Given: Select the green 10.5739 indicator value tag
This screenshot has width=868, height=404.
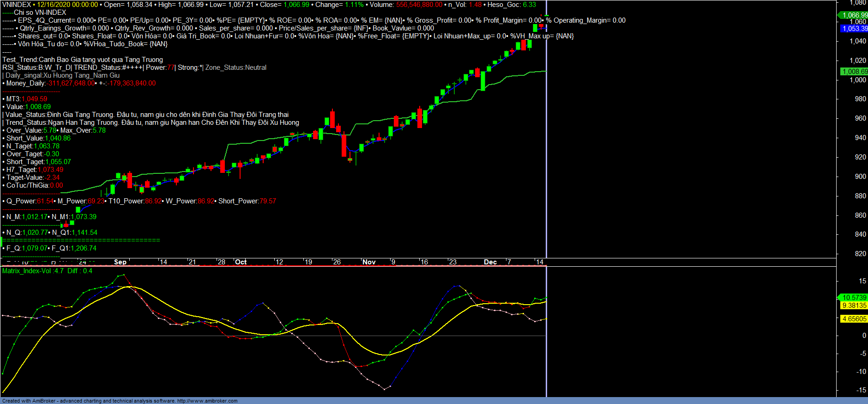Looking at the screenshot, I should point(854,298).
